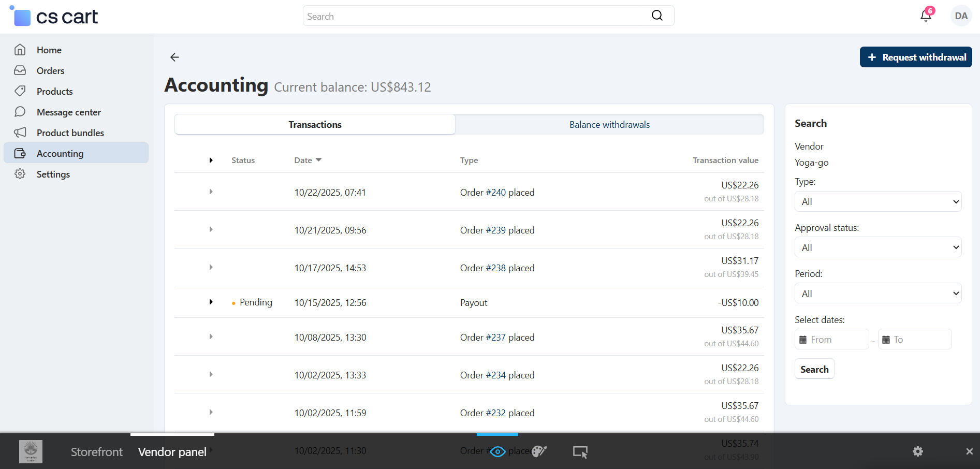The height and width of the screenshot is (469, 980).
Task: Open Settings in the sidebar
Action: (x=53, y=174)
